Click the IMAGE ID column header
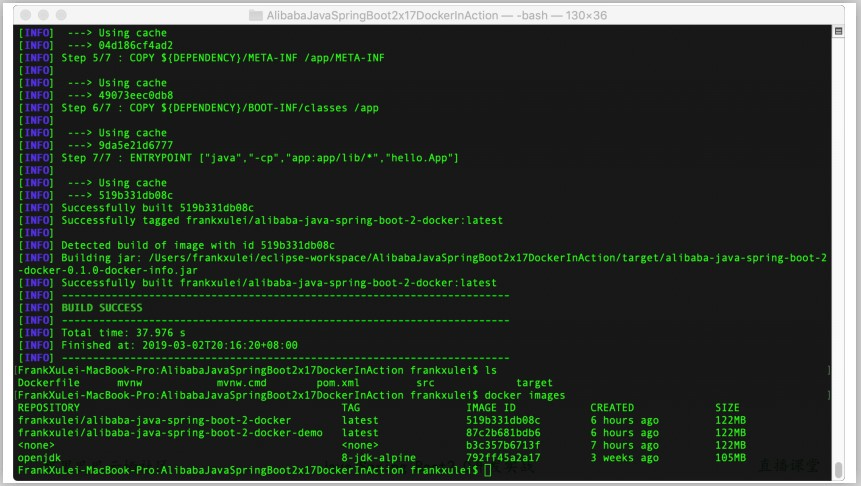 [x=491, y=407]
